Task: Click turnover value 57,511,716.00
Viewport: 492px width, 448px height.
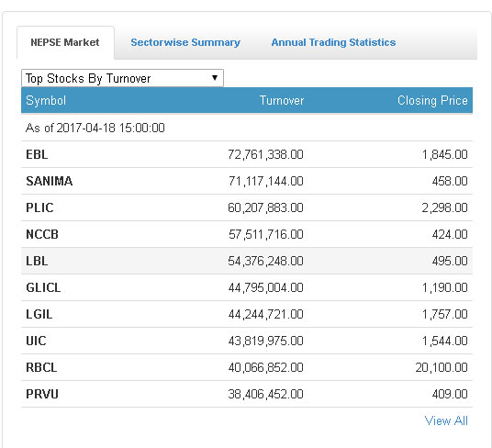Action: tap(266, 235)
